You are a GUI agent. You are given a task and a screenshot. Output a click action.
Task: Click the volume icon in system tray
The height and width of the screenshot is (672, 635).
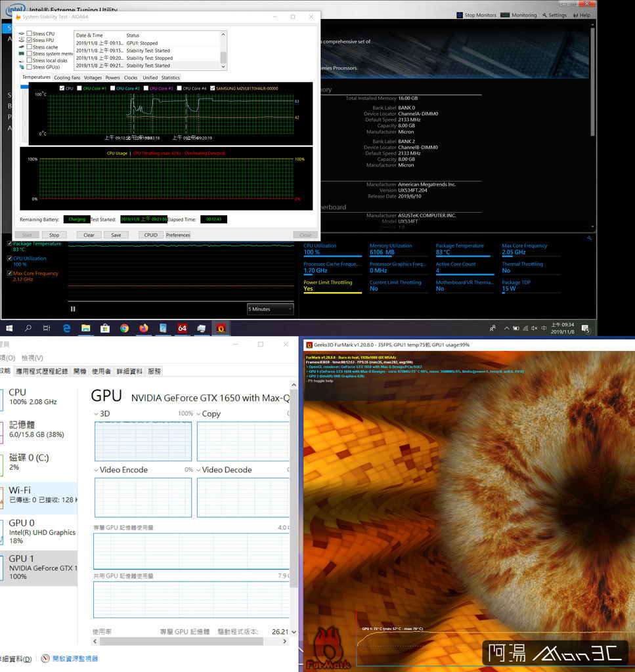[x=535, y=328]
